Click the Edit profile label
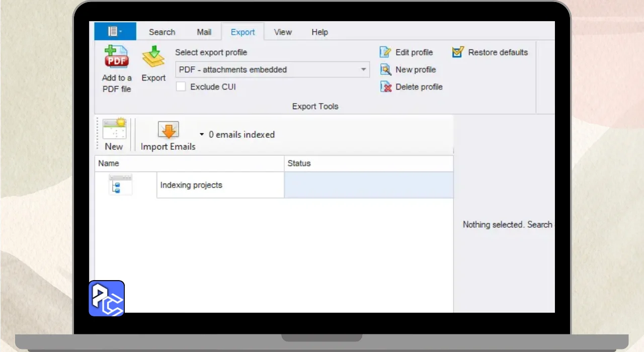Image resolution: width=644 pixels, height=352 pixels. coord(414,52)
